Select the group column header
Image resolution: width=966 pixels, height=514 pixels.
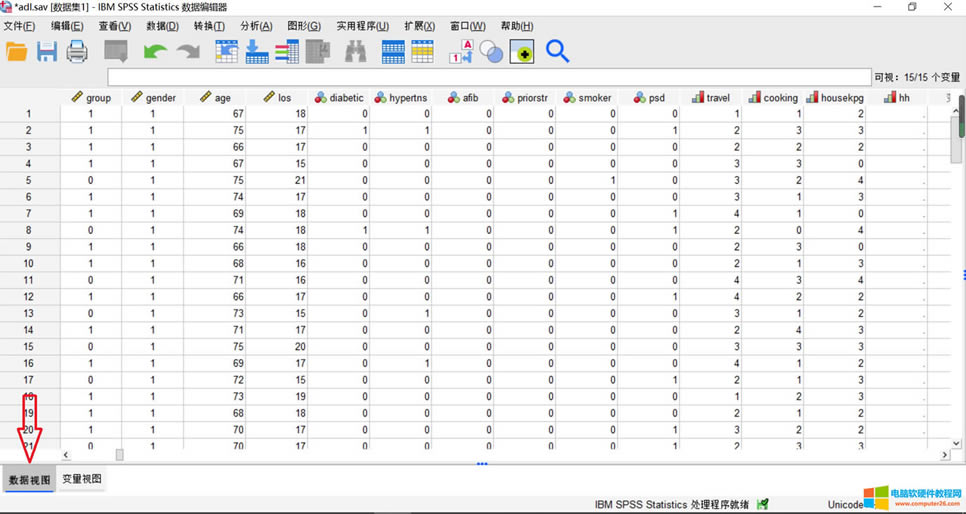(x=91, y=97)
